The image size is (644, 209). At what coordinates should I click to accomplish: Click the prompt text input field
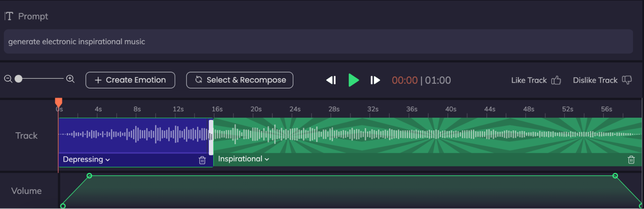[x=318, y=42]
